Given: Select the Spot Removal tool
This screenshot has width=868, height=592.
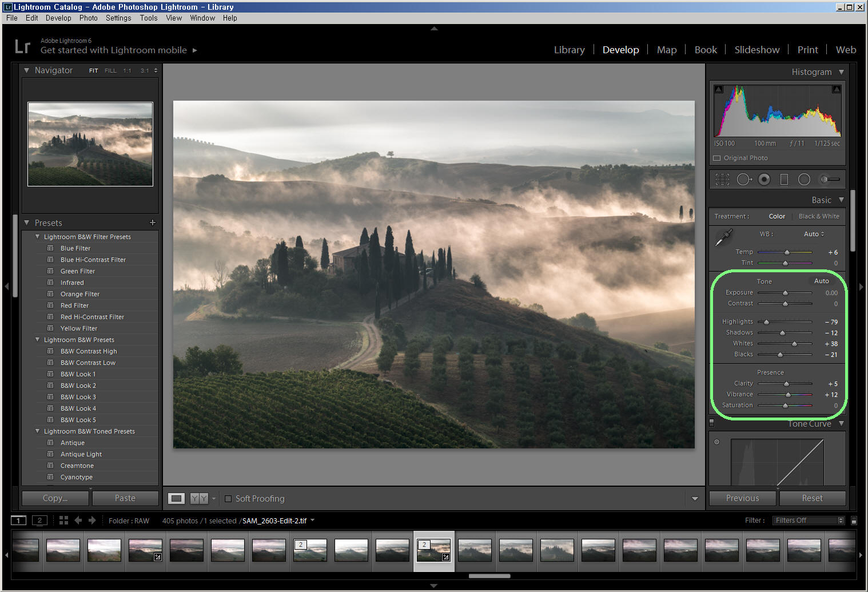Looking at the screenshot, I should click(x=743, y=180).
